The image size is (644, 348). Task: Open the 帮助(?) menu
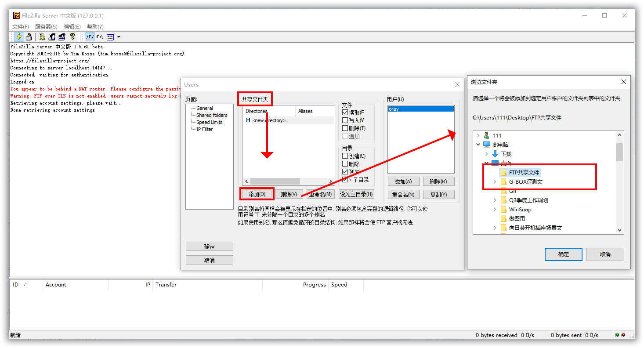point(95,27)
